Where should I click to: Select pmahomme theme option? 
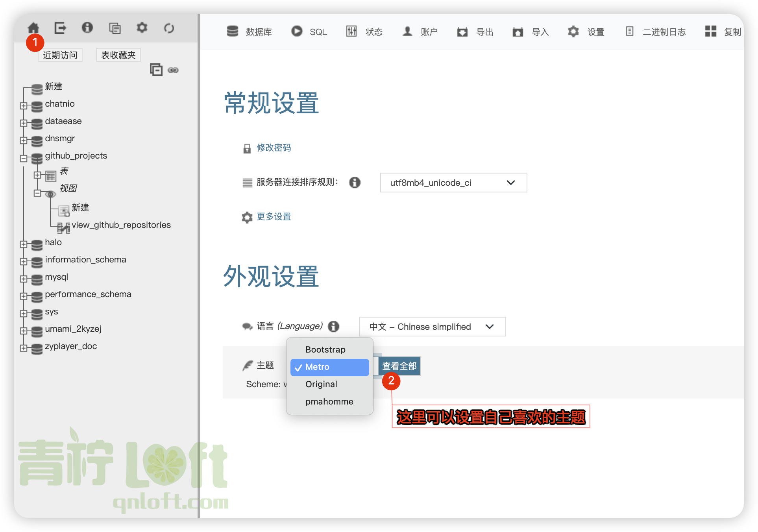[330, 401]
